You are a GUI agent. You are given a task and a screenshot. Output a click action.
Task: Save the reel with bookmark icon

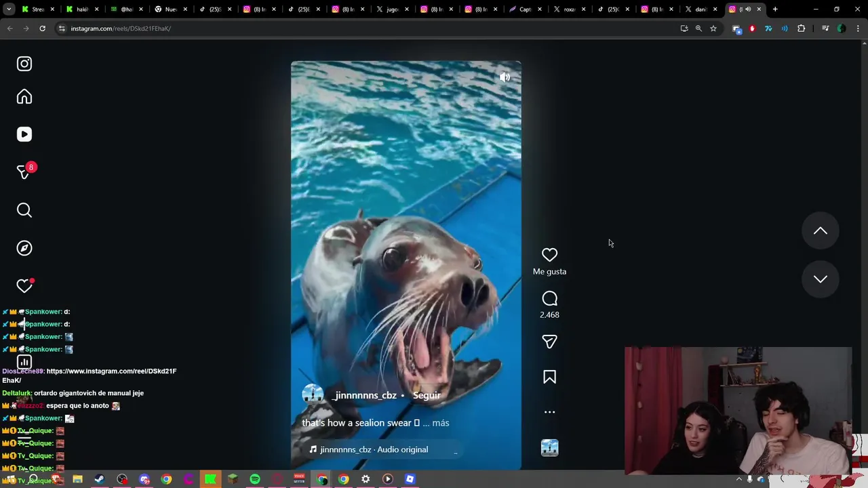(549, 377)
